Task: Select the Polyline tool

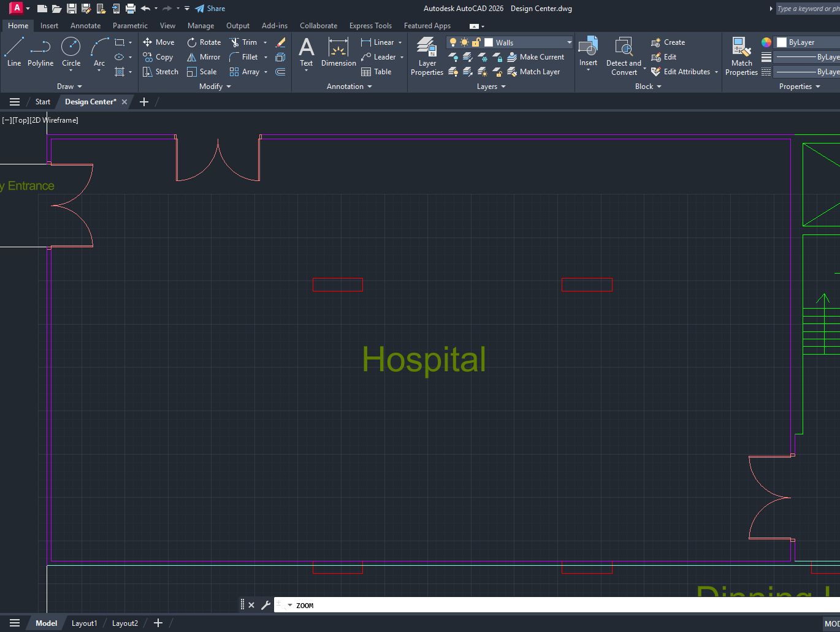Action: [x=40, y=52]
